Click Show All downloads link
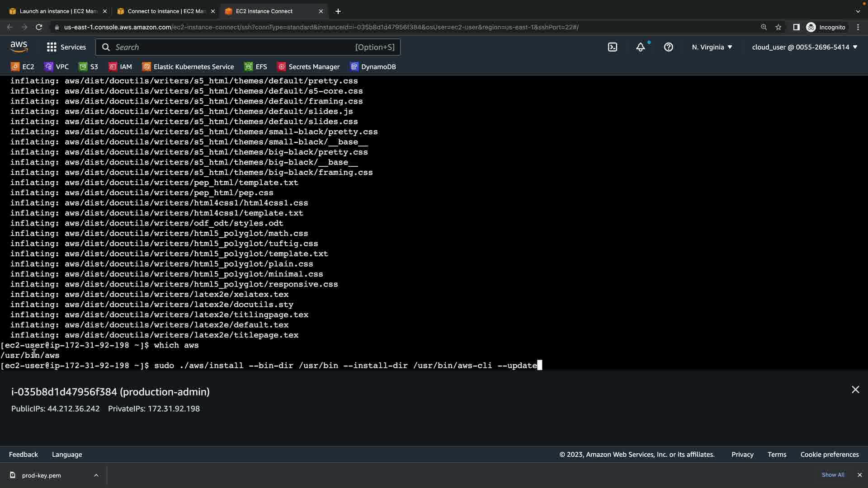This screenshot has width=868, height=488. tap(833, 475)
